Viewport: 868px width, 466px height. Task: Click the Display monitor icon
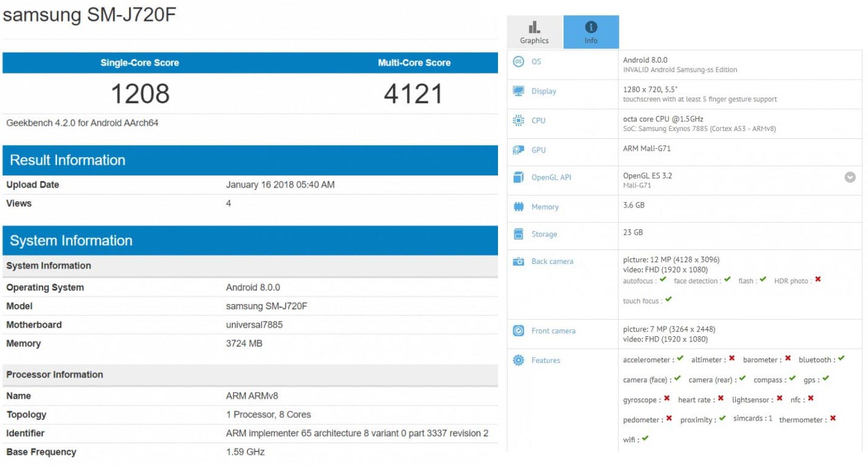[x=518, y=91]
